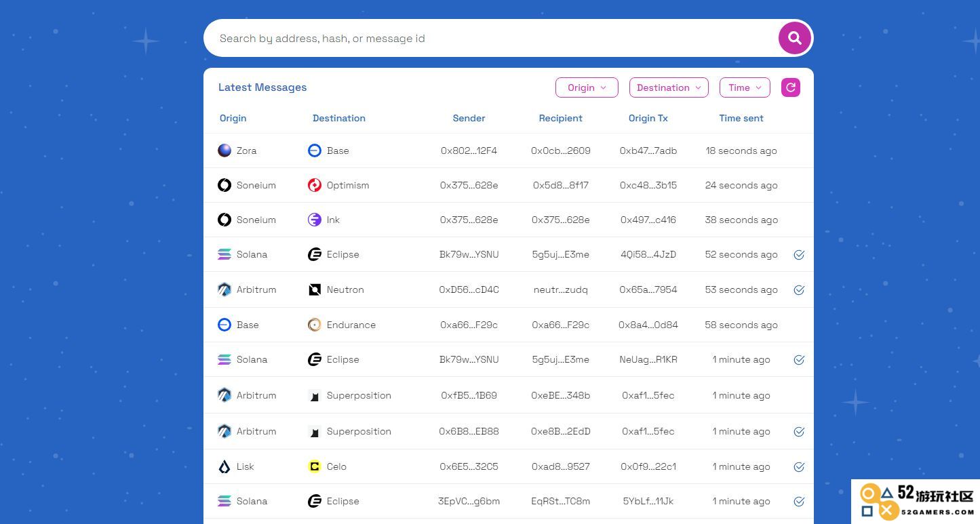
Task: Open origin tx 0xb47...7adb
Action: click(648, 150)
